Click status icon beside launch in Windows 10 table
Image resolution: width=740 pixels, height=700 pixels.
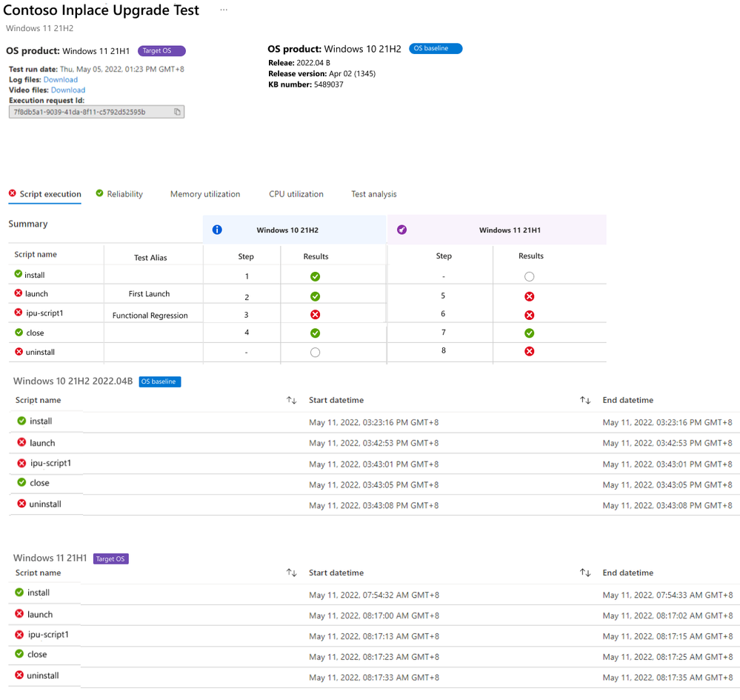(x=21, y=442)
